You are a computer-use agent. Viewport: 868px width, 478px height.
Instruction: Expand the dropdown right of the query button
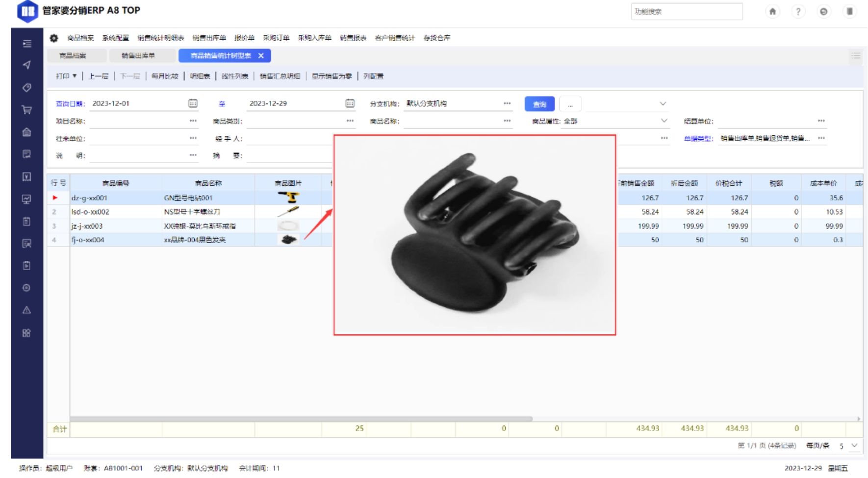point(663,103)
